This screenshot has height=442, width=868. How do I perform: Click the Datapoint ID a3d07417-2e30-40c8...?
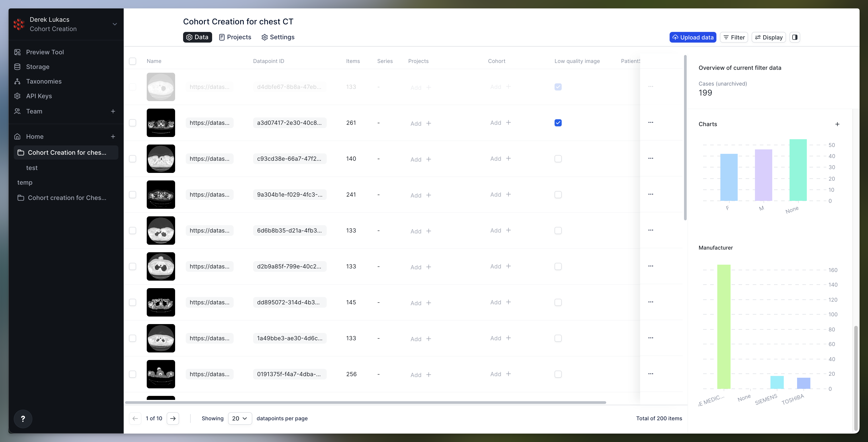pyautogui.click(x=289, y=123)
